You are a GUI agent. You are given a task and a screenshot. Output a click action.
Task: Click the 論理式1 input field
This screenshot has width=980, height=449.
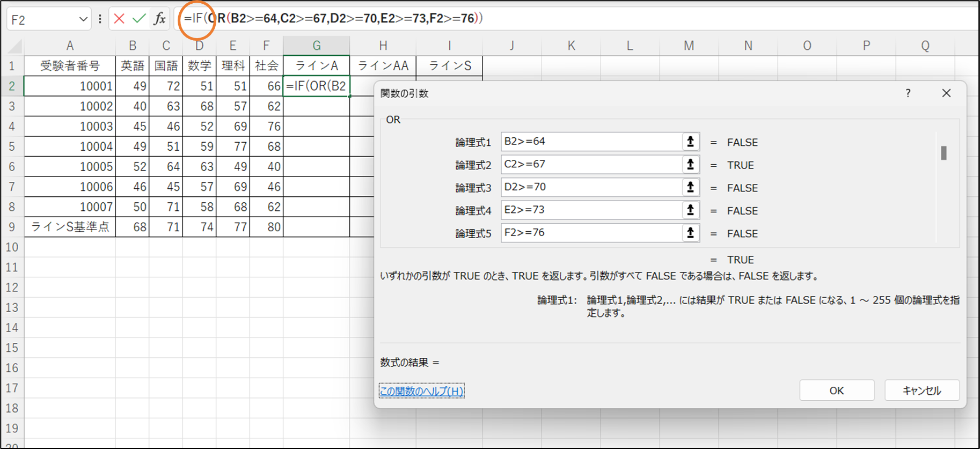coord(590,142)
